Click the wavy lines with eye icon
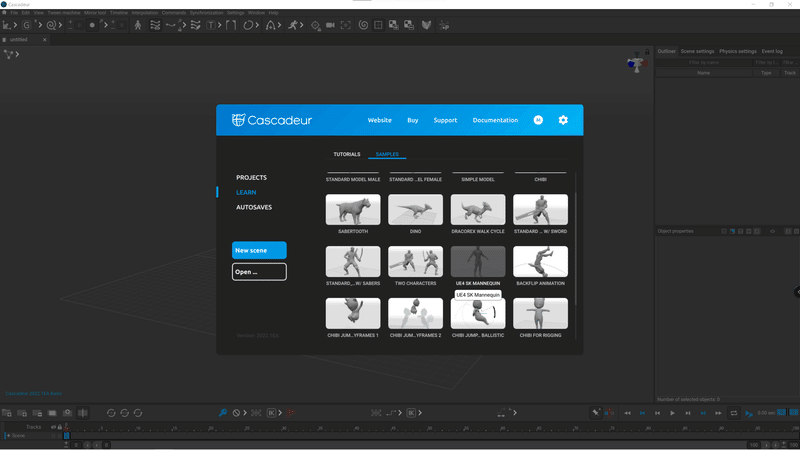This screenshot has width=800, height=450. pyautogui.click(x=155, y=25)
